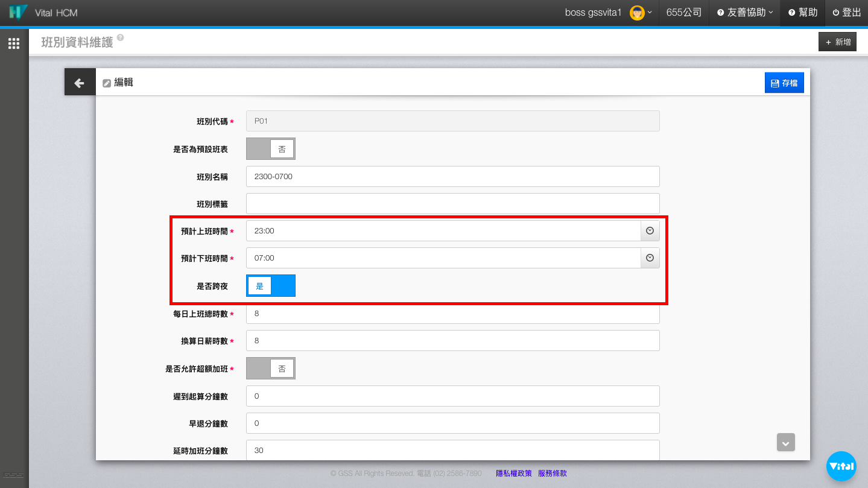Click the 存檔 save button
The height and width of the screenshot is (488, 868).
click(x=784, y=83)
